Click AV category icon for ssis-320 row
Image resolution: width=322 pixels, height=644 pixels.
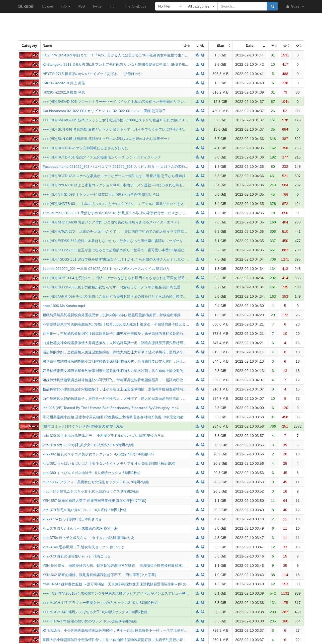point(29,436)
